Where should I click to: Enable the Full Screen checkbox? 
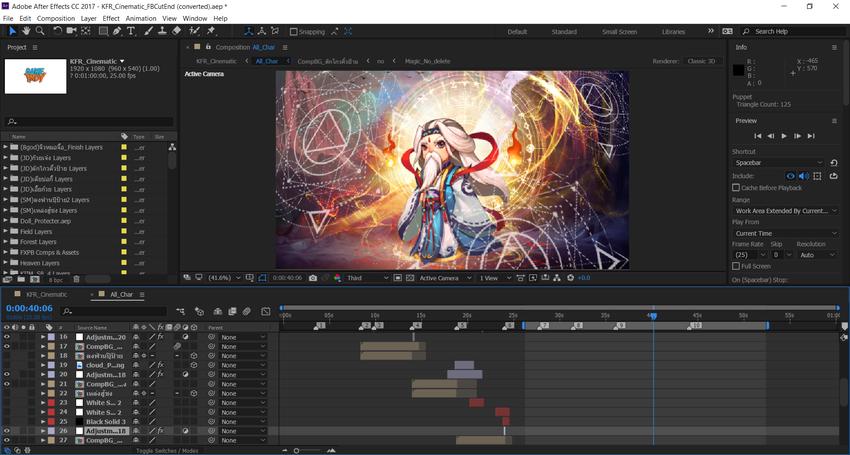click(736, 266)
